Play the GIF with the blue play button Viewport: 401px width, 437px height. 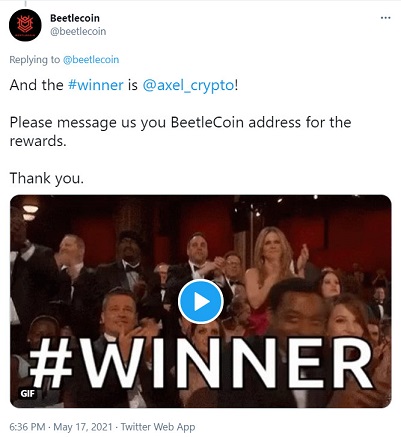pyautogui.click(x=200, y=301)
